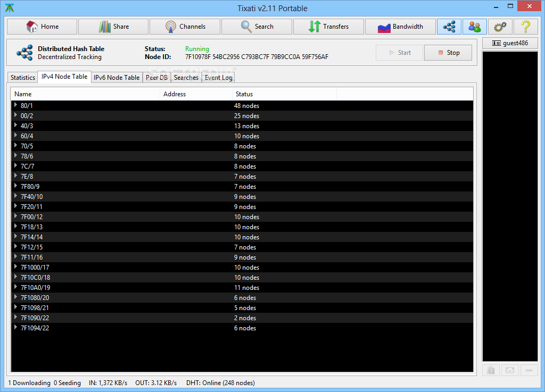545x392 pixels.
Task: Select the 7F18/13 row name
Action: point(31,227)
